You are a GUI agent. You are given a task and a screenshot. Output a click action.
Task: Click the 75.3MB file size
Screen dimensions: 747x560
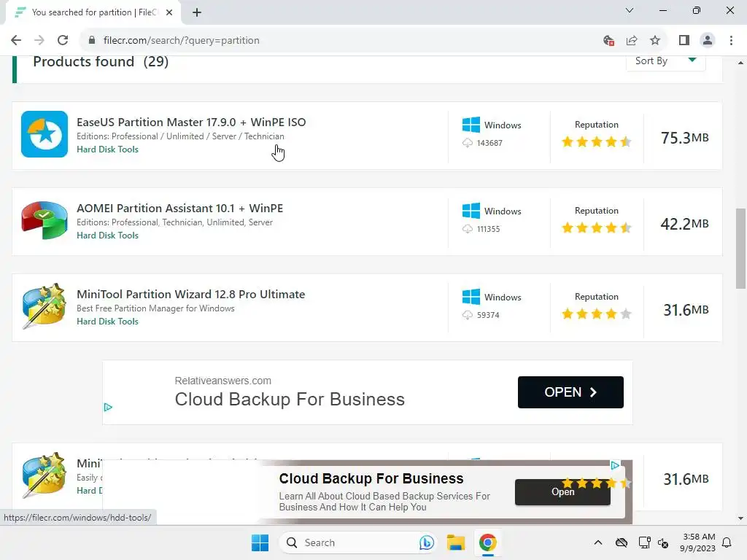pyautogui.click(x=684, y=138)
